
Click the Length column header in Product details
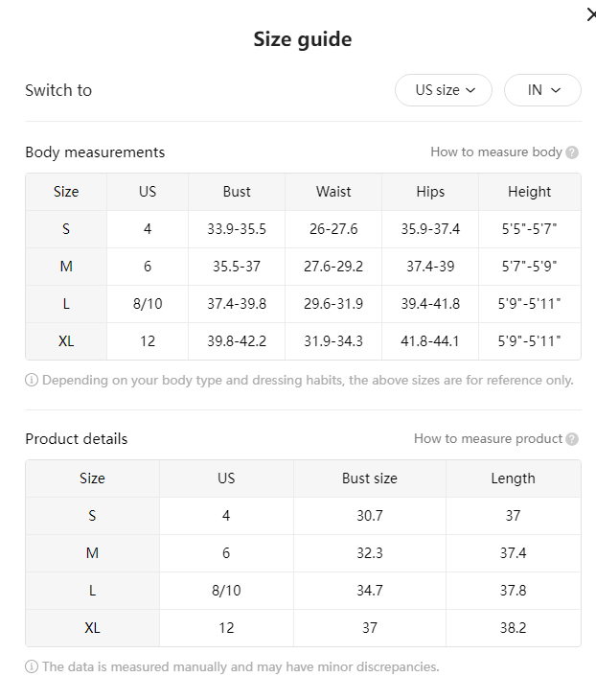513,478
